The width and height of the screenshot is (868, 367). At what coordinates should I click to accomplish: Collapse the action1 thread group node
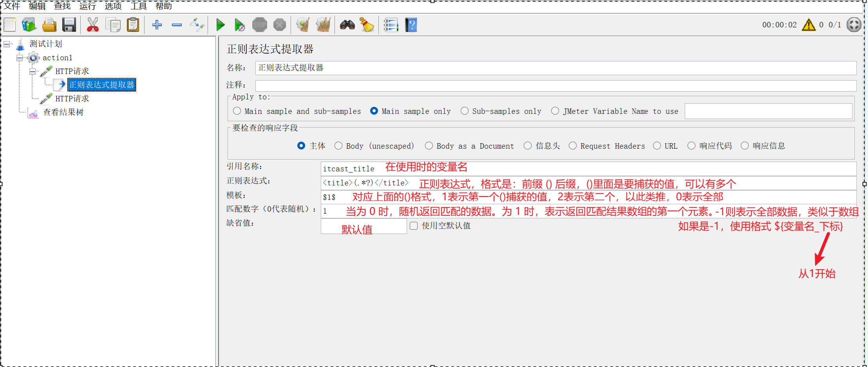(20, 58)
